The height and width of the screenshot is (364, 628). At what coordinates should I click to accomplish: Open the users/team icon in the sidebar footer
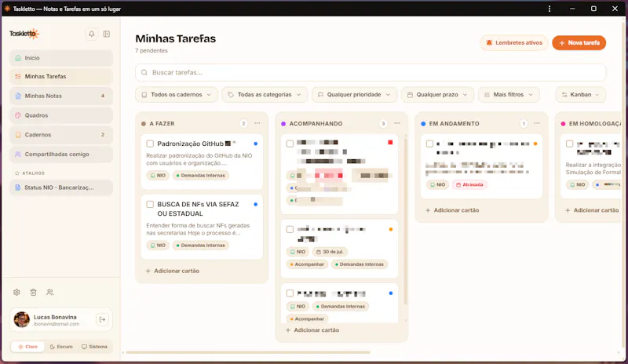pyautogui.click(x=49, y=293)
